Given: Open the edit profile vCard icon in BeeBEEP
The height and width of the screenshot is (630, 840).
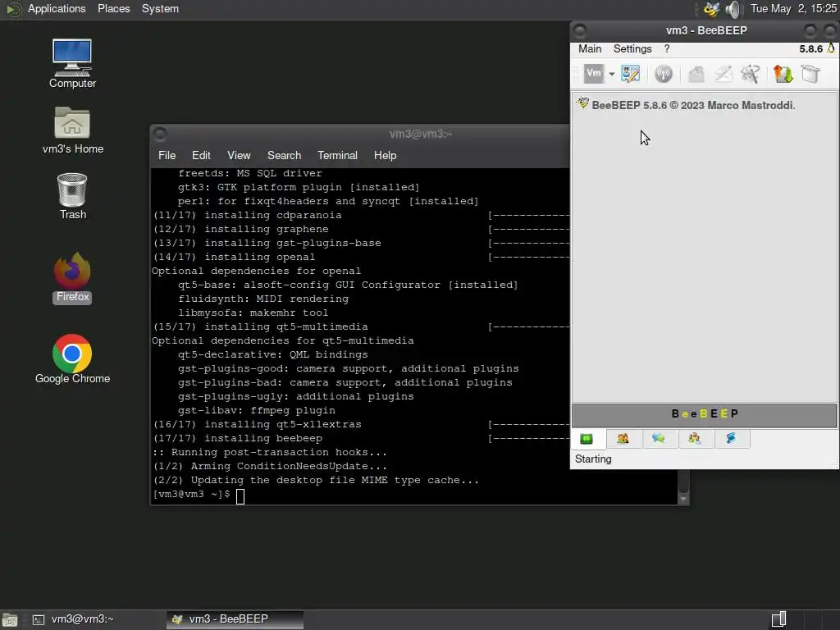Looking at the screenshot, I should (x=631, y=73).
